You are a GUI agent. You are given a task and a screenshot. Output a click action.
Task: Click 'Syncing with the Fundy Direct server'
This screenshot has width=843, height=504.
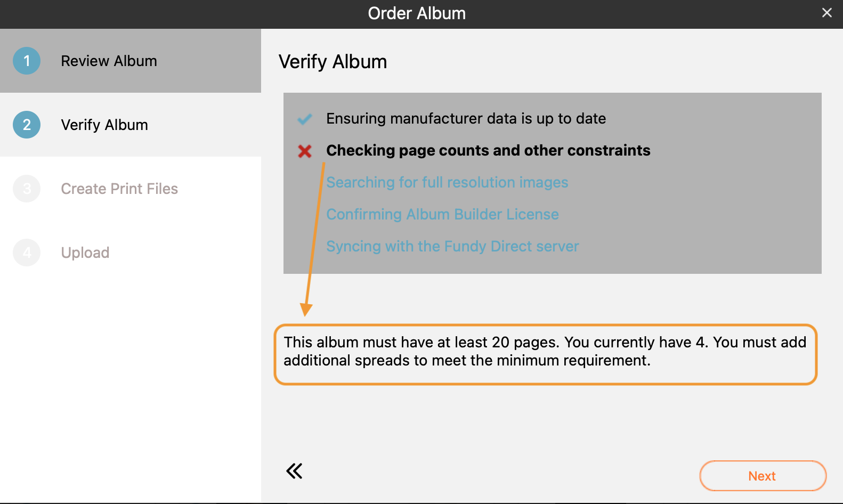coord(452,246)
